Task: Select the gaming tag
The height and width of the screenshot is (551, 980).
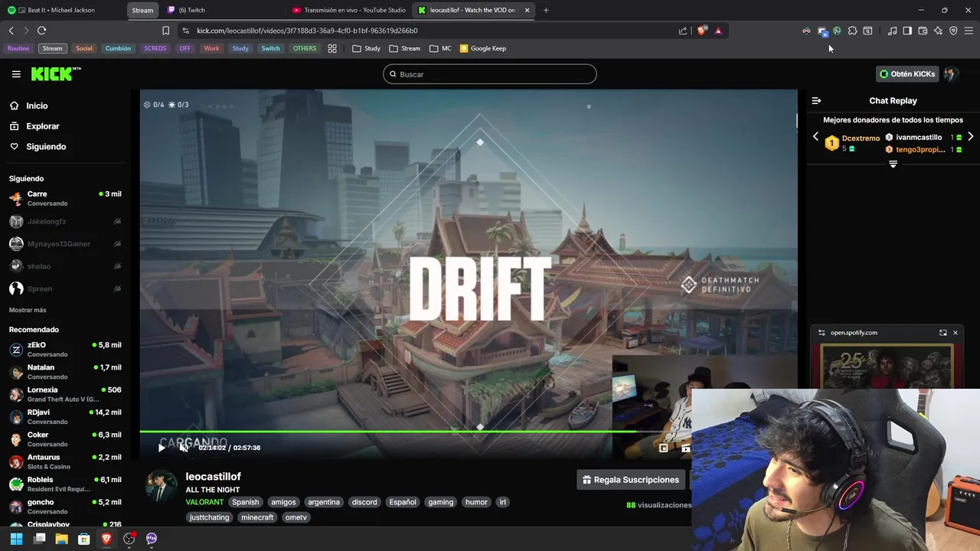Action: 441,502
